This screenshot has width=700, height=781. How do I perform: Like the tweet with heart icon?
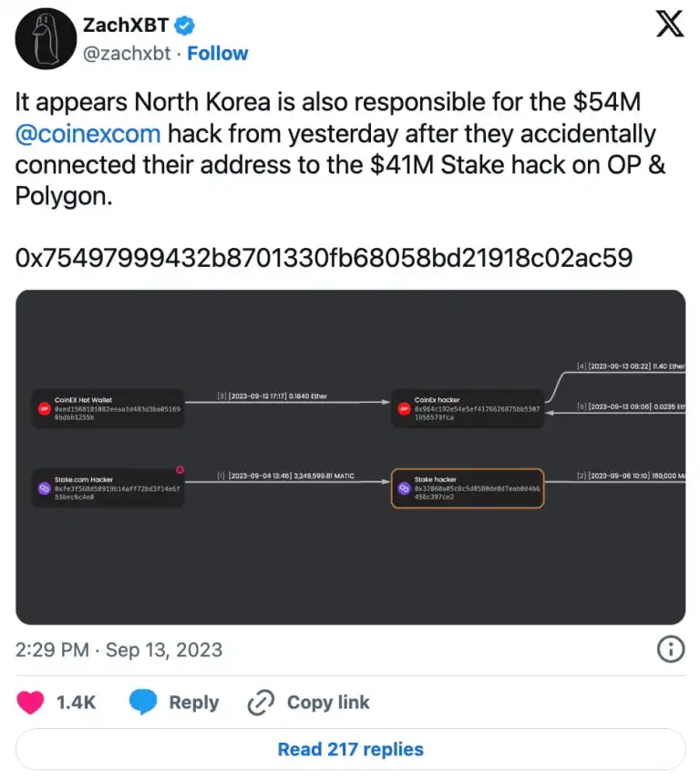(30, 703)
